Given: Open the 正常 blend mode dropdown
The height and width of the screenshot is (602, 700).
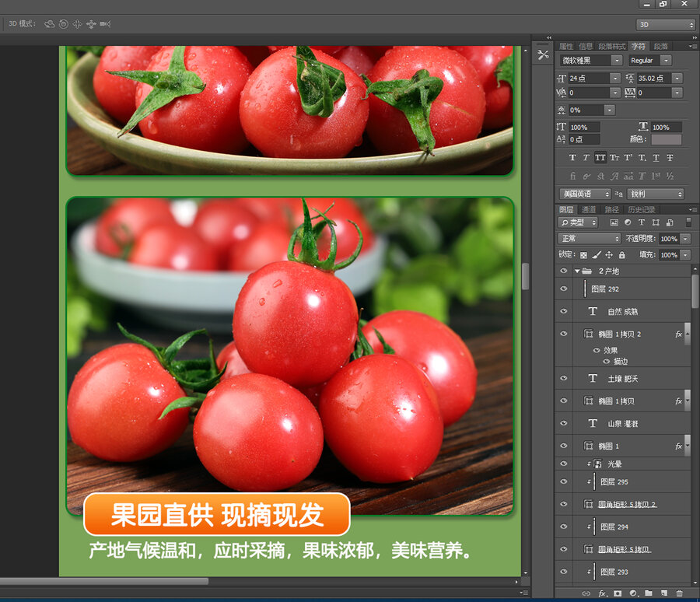Looking at the screenshot, I should point(590,239).
